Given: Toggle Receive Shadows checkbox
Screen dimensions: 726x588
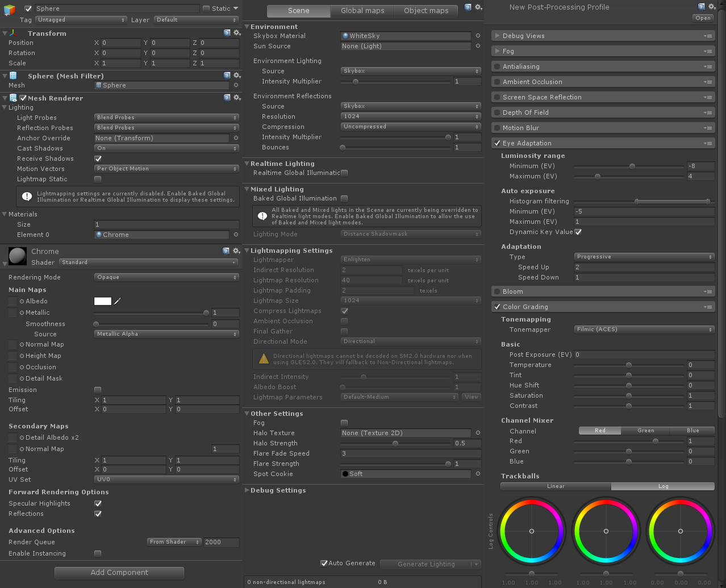Looking at the screenshot, I should 98,159.
